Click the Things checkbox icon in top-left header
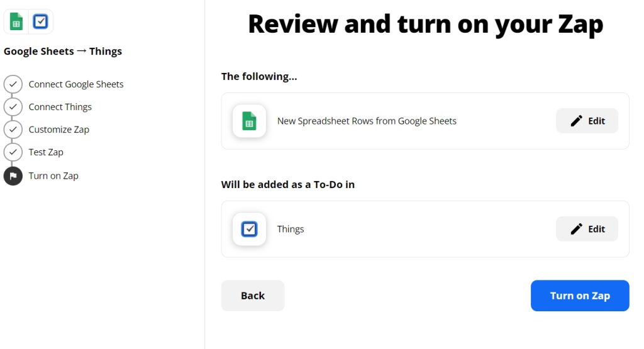Image resolution: width=644 pixels, height=349 pixels. click(40, 21)
